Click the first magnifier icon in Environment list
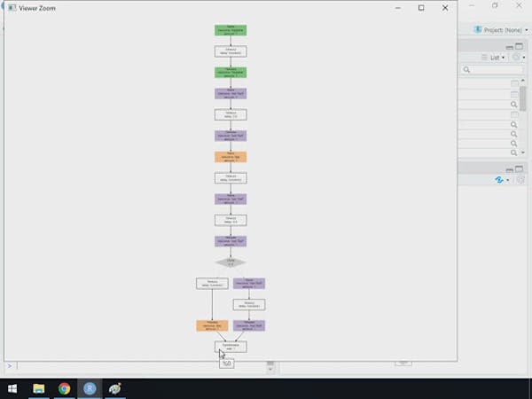The image size is (532, 399). coord(514,105)
